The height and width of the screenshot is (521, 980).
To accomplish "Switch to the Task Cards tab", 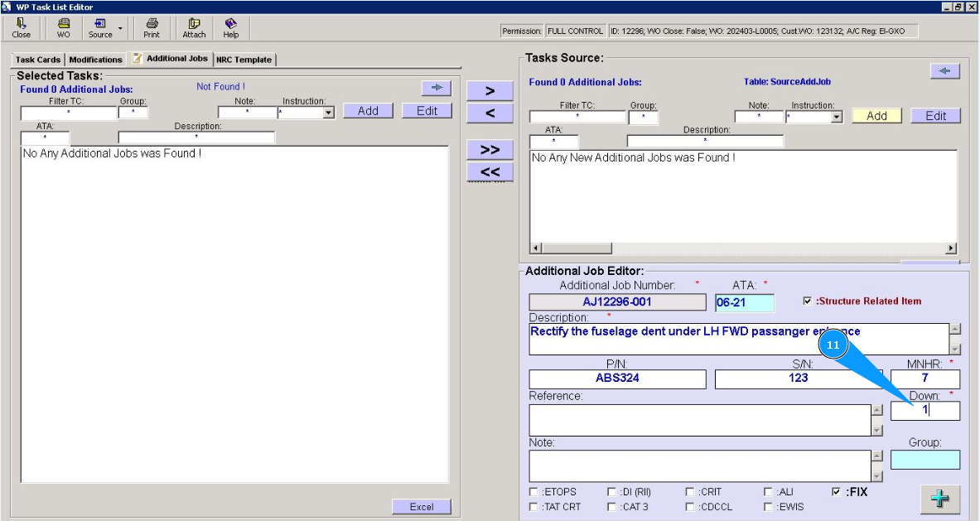I will (37, 60).
